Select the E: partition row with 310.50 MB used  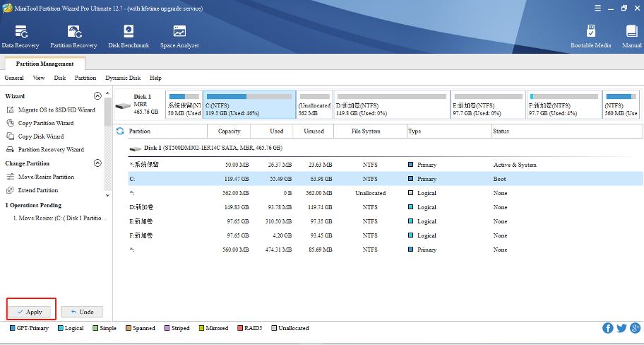(386, 221)
